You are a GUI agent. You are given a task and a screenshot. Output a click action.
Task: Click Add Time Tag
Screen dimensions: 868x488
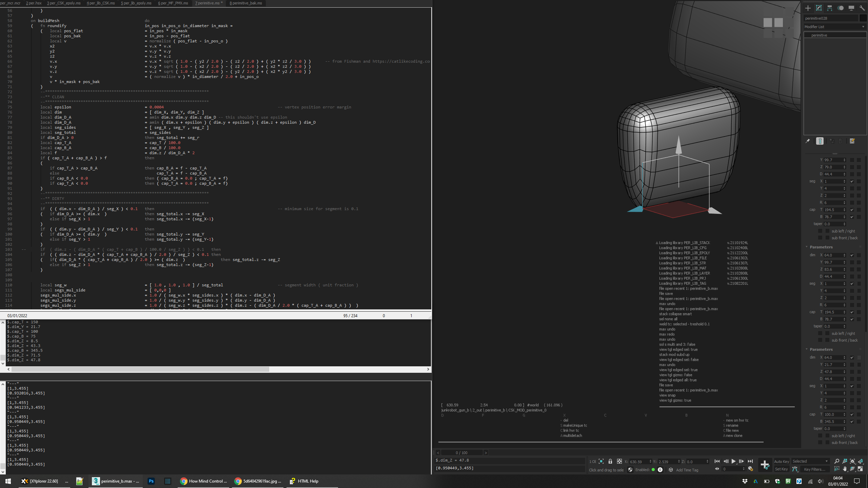pos(687,470)
